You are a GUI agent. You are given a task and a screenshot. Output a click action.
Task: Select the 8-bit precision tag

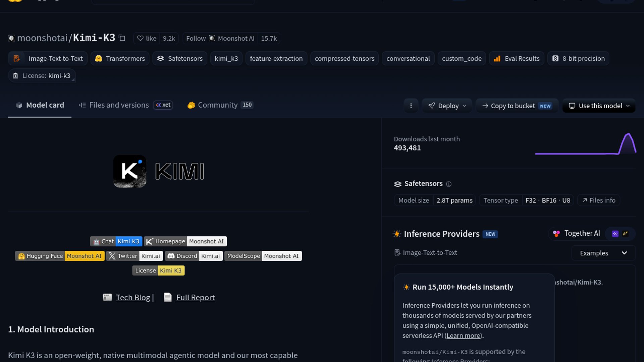(578, 58)
